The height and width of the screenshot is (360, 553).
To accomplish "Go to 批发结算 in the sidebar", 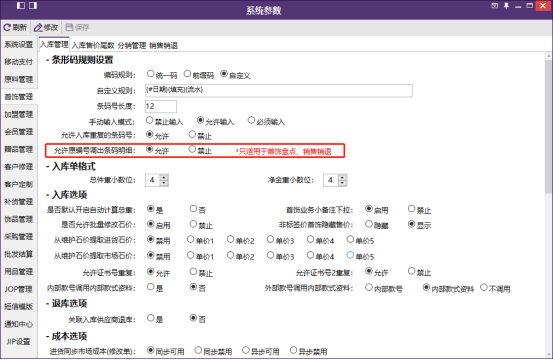I will (19, 254).
